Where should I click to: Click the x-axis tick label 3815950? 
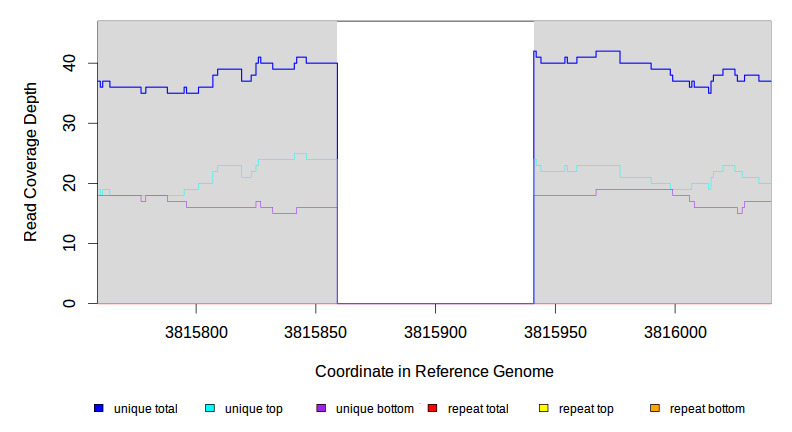click(x=555, y=329)
